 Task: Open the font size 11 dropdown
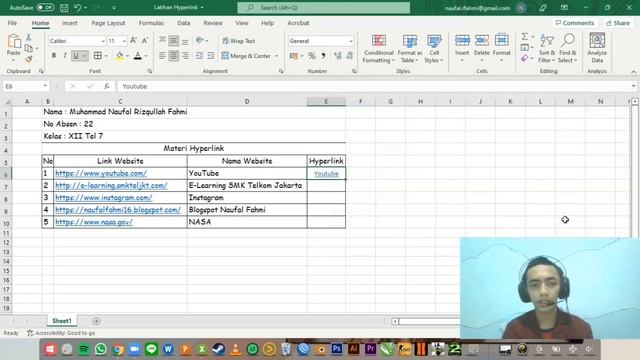click(x=124, y=41)
